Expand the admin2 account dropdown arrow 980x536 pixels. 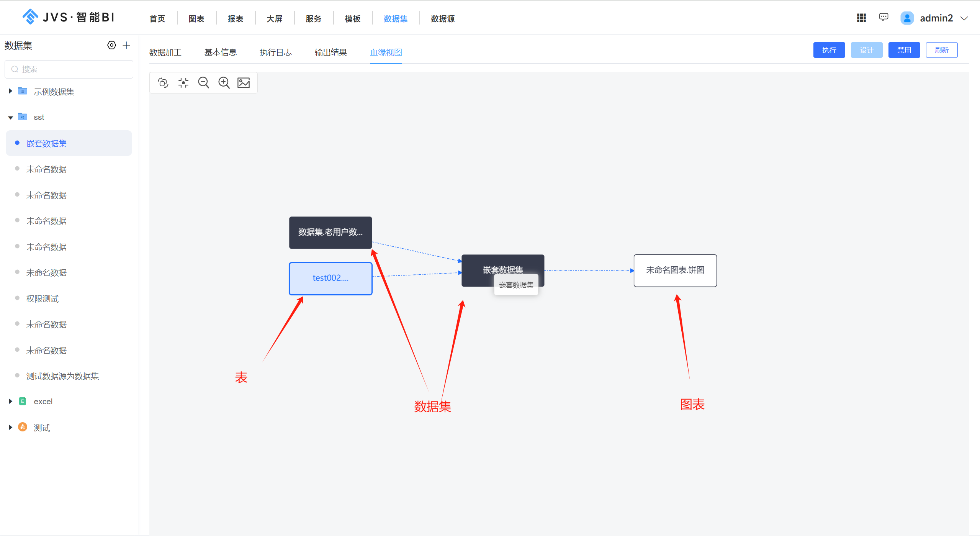pyautogui.click(x=964, y=18)
